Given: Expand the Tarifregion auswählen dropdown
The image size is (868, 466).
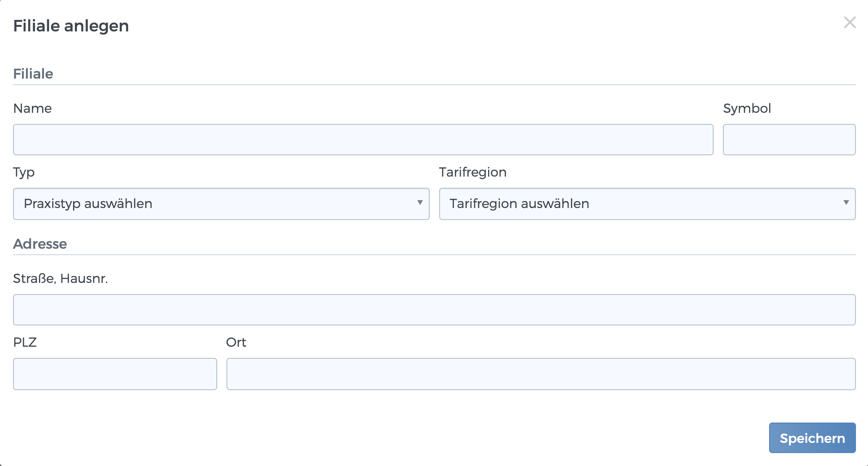Looking at the screenshot, I should click(647, 204).
